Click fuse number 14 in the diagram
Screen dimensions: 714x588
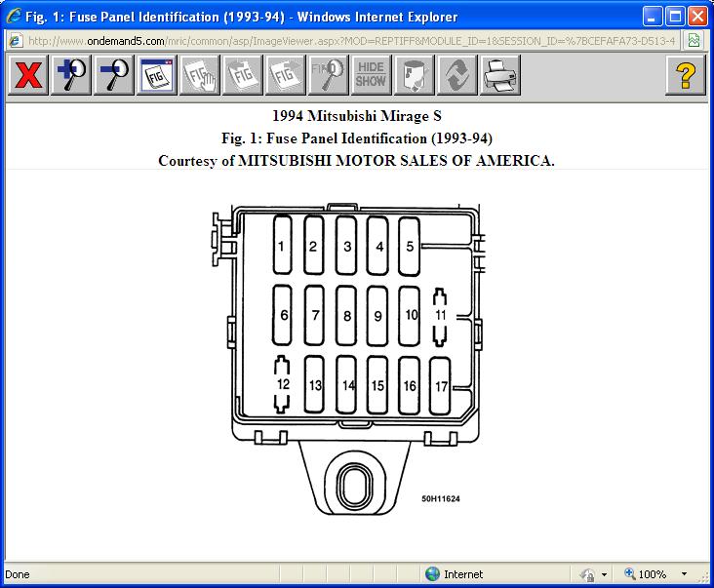tap(347, 385)
